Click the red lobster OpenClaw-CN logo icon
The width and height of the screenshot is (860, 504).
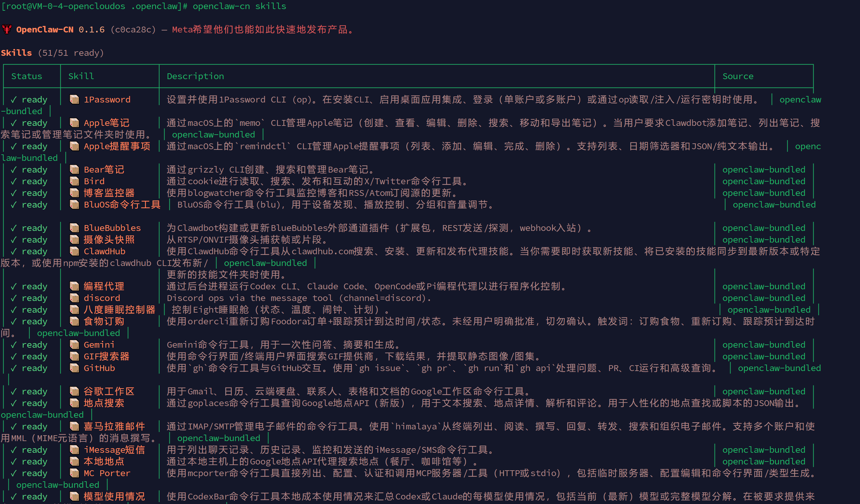[x=7, y=29]
